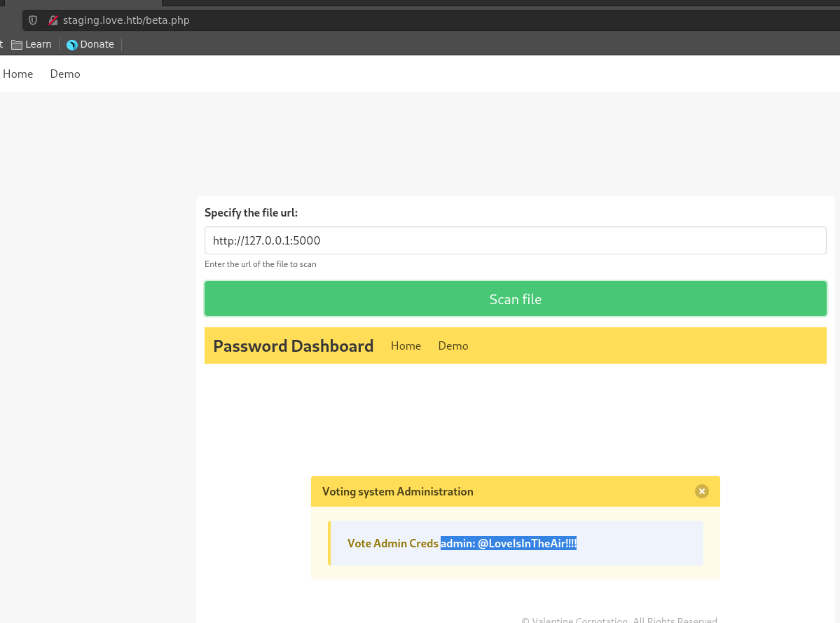The image size is (840, 623).
Task: Click the Voting system Administration header
Action: [x=397, y=491]
